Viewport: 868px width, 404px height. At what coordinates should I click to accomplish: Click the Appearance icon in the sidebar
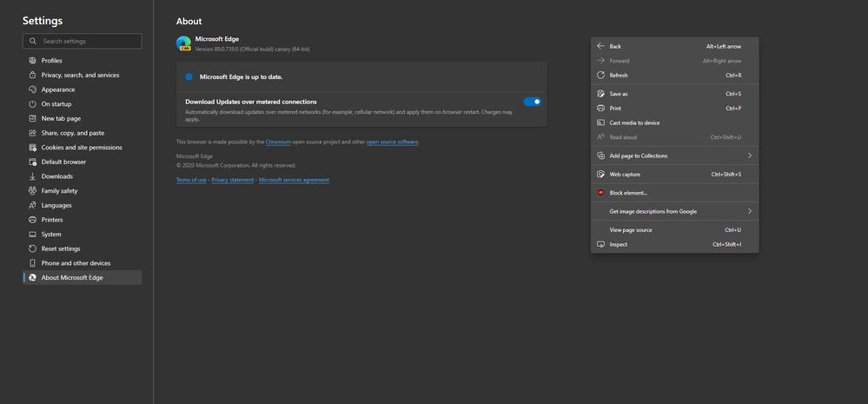(x=32, y=89)
